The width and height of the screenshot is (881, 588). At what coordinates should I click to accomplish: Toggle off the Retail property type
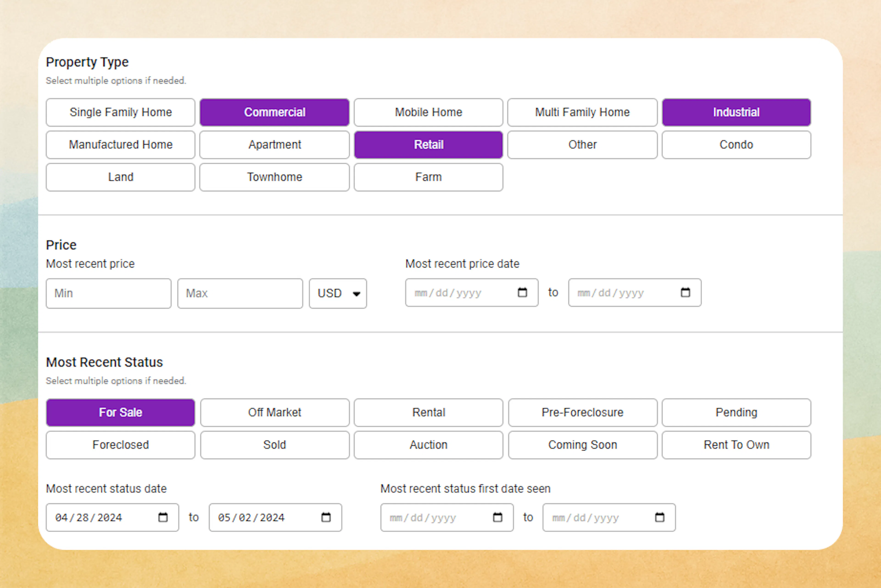click(428, 145)
